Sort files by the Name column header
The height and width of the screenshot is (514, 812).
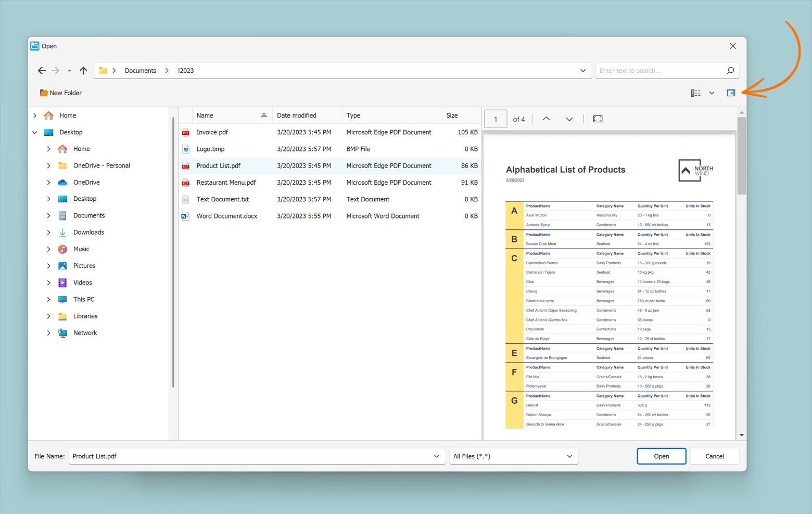[x=205, y=115]
